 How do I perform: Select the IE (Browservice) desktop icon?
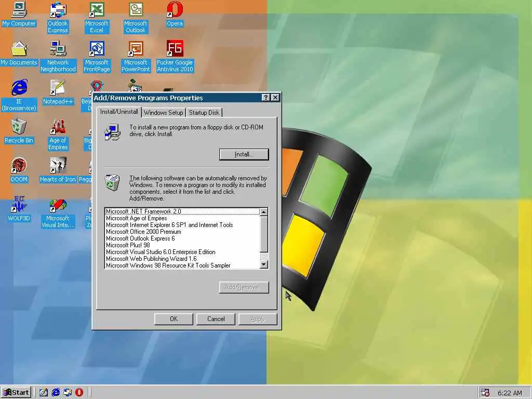[19, 96]
